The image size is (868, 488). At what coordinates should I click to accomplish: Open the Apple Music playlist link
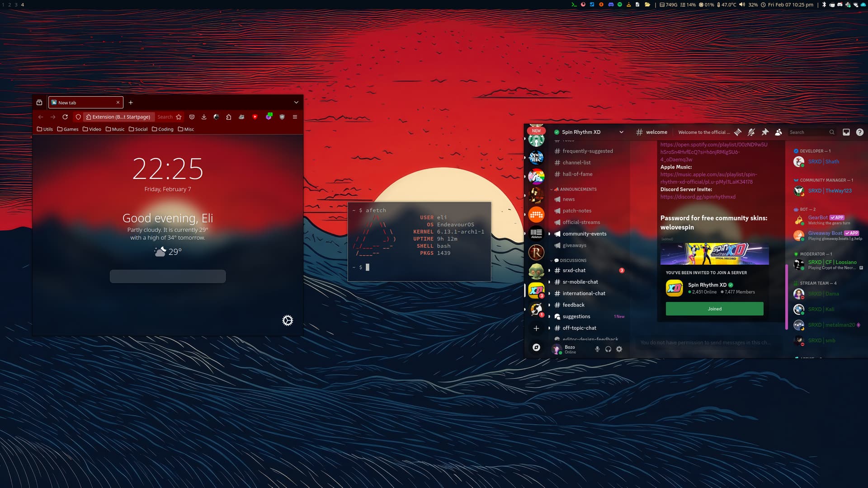coord(708,178)
